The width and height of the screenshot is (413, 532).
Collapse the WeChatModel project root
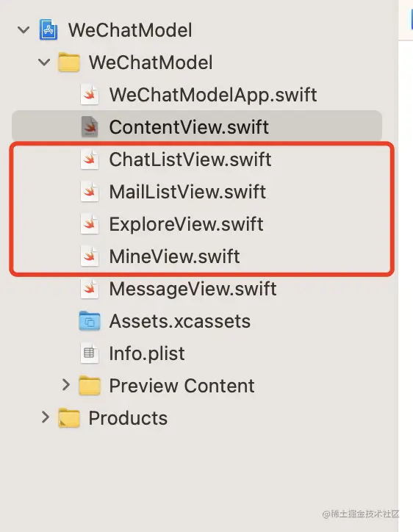[x=24, y=30]
